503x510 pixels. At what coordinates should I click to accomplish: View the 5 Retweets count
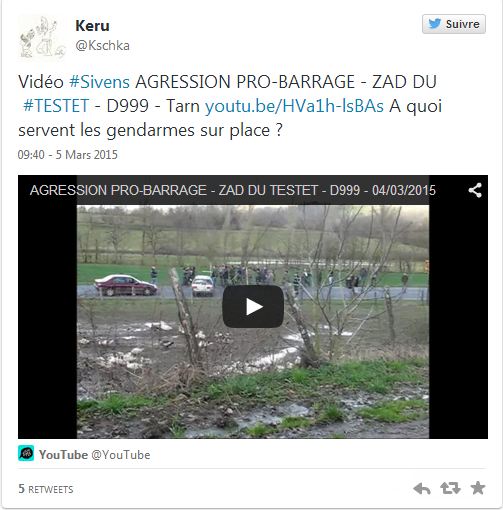pyautogui.click(x=46, y=489)
